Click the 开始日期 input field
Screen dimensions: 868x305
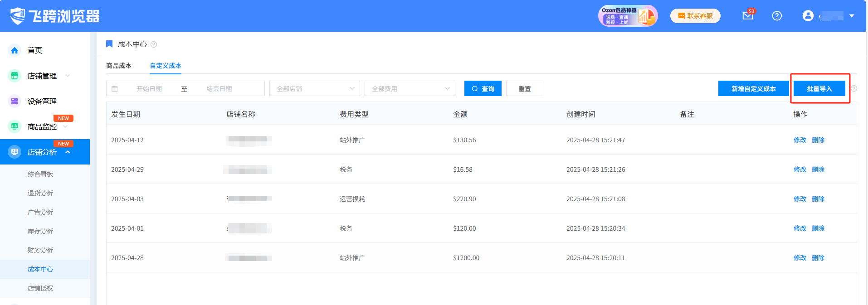point(149,89)
